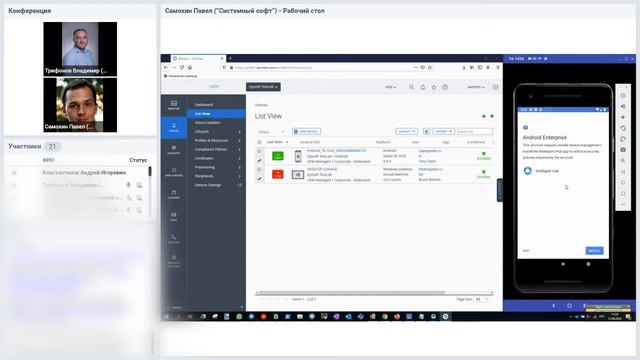Open Groups & Settings in sidebar
The image size is (640, 360).
point(173,260)
